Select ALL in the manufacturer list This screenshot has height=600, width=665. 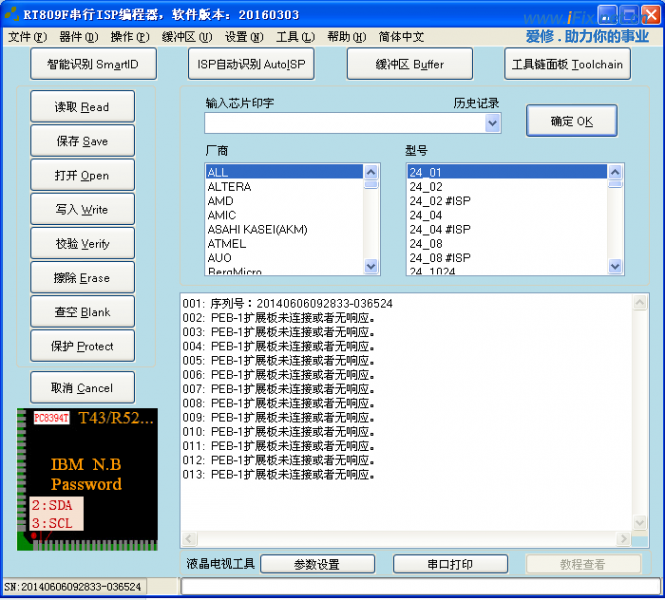coord(284,172)
